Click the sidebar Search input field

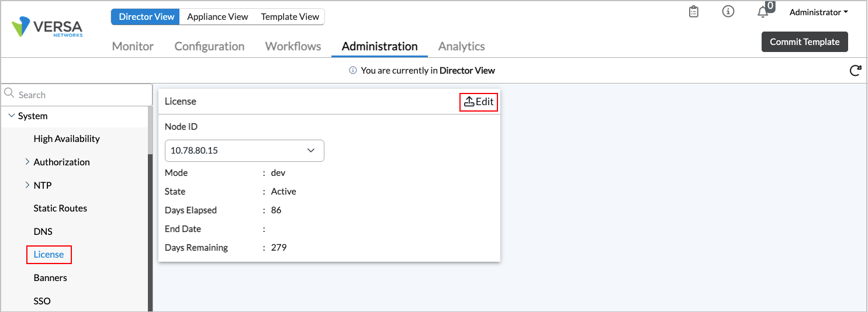[82, 95]
